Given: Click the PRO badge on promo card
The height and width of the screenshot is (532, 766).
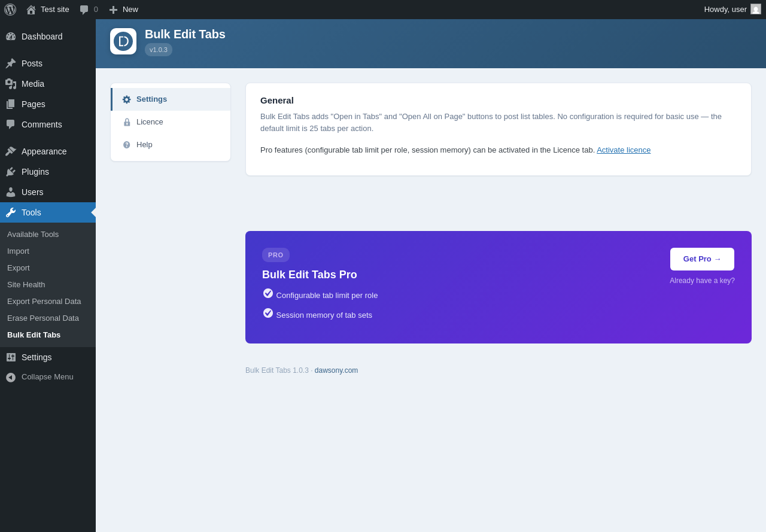Looking at the screenshot, I should [x=276, y=255].
